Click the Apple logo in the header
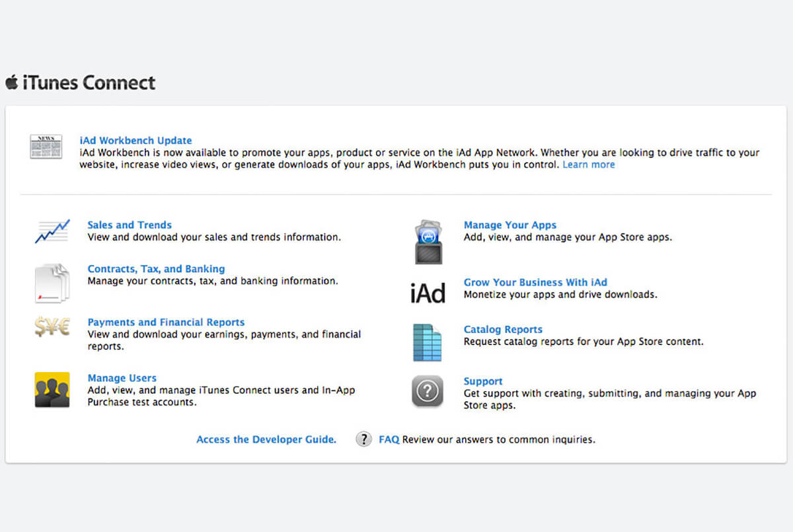Image resolution: width=793 pixels, height=532 pixels. 11,82
